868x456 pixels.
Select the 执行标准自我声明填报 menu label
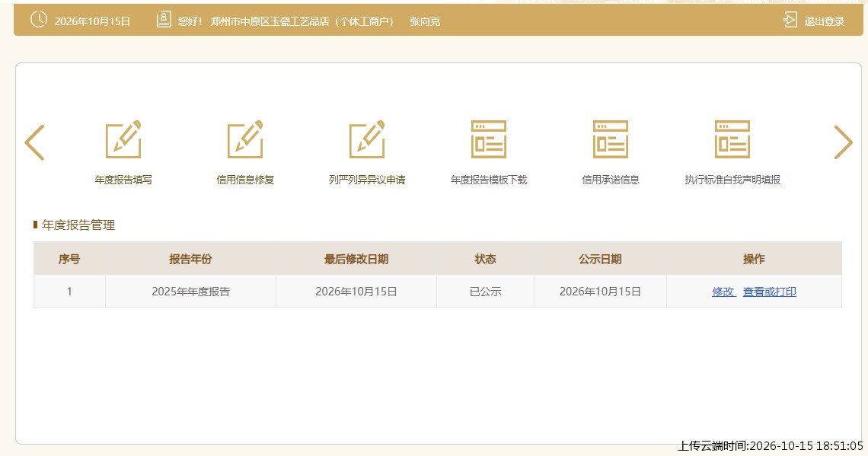(732, 180)
